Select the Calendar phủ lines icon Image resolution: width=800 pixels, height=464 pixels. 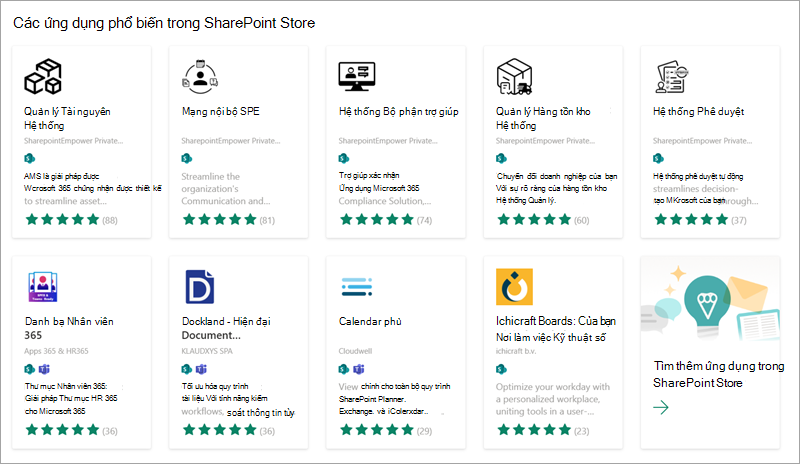coord(357,287)
